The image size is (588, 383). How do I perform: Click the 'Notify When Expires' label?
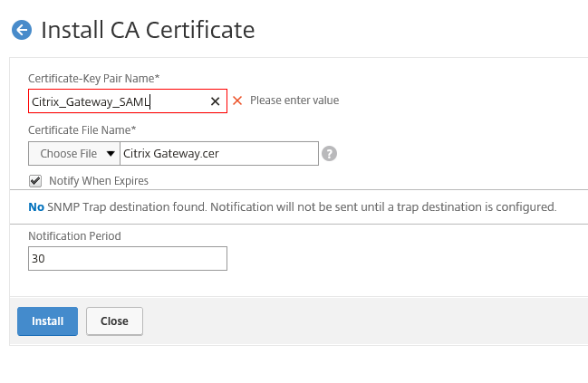[99, 181]
